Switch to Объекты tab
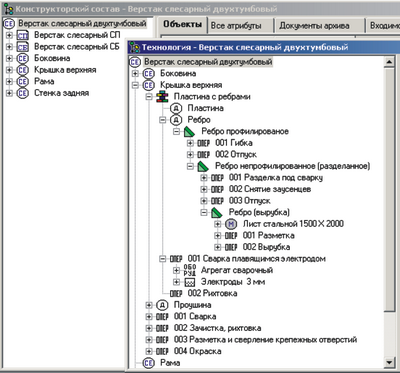Viewport: 400px width, 373px height. (183, 25)
